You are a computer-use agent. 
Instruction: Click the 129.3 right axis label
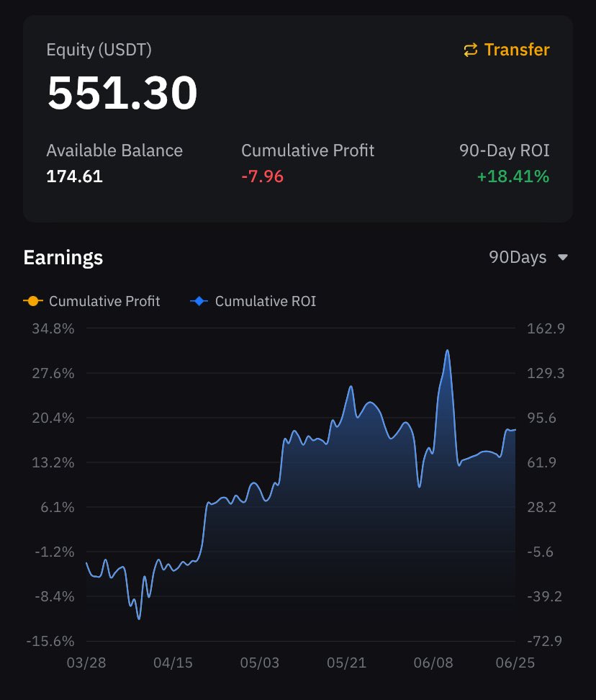coord(546,373)
